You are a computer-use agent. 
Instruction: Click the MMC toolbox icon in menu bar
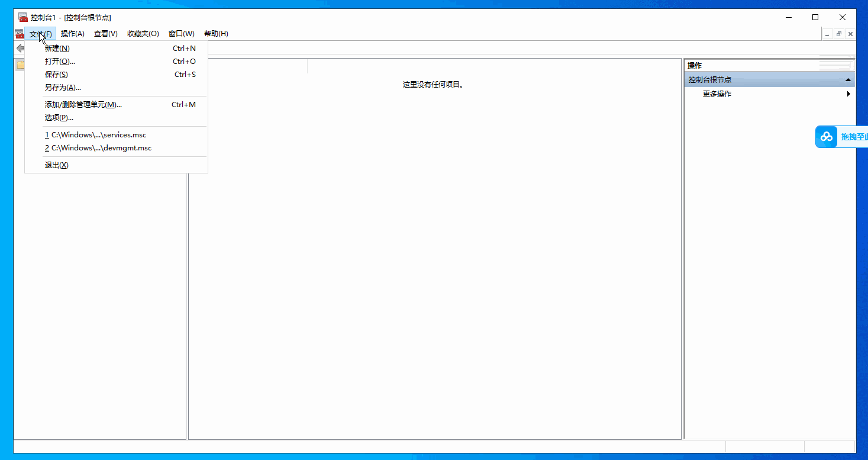[x=20, y=34]
